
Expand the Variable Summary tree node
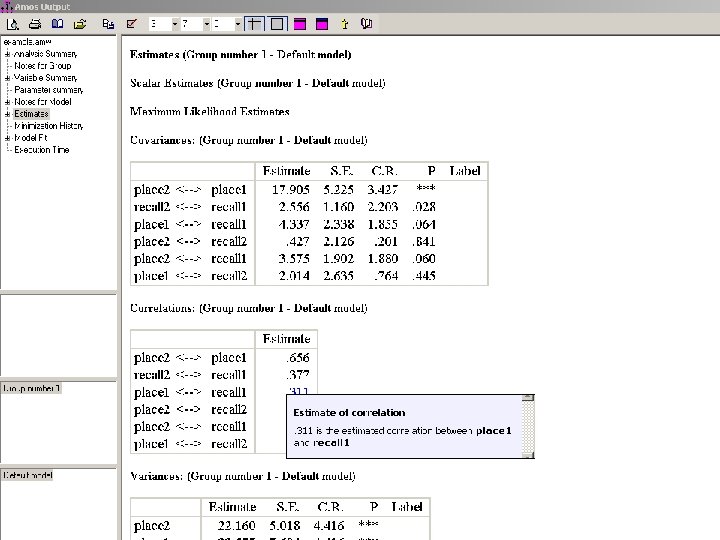[x=7, y=78]
